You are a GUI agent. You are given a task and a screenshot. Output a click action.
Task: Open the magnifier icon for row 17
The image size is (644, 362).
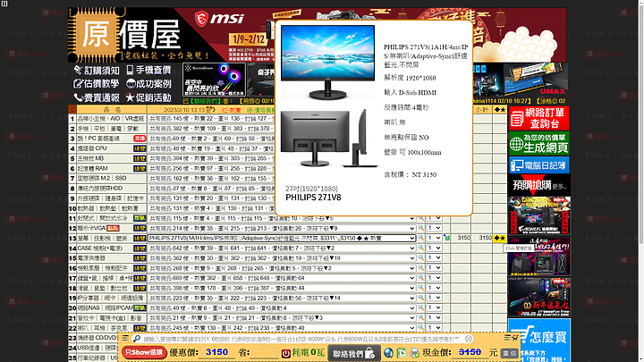420,277
